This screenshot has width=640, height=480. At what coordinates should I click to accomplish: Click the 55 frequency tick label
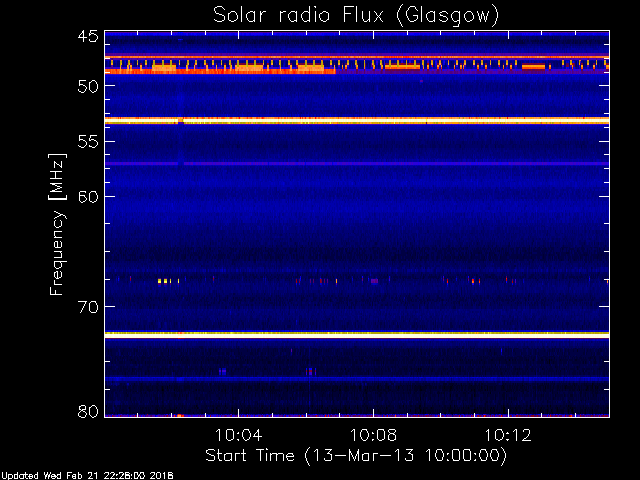click(x=88, y=142)
